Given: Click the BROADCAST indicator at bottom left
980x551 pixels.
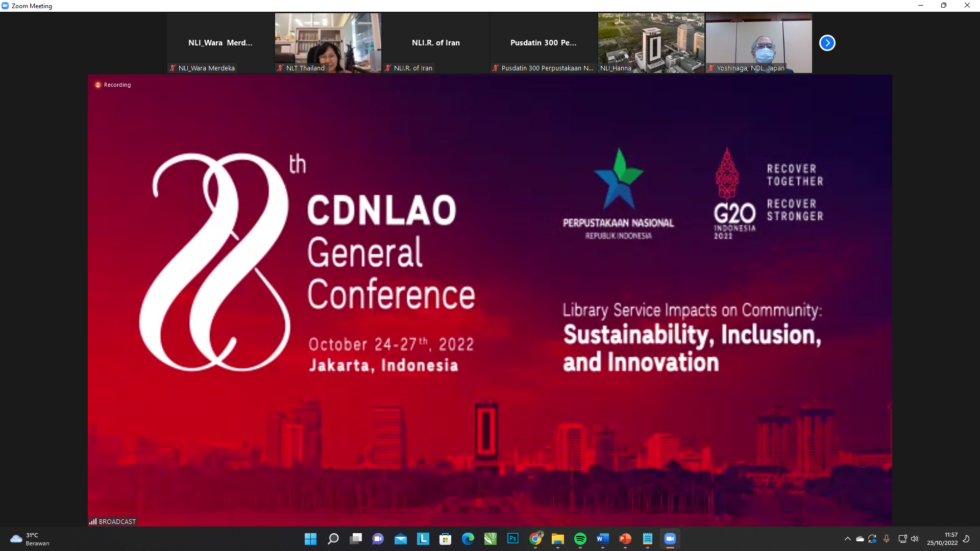Looking at the screenshot, I should (x=112, y=521).
